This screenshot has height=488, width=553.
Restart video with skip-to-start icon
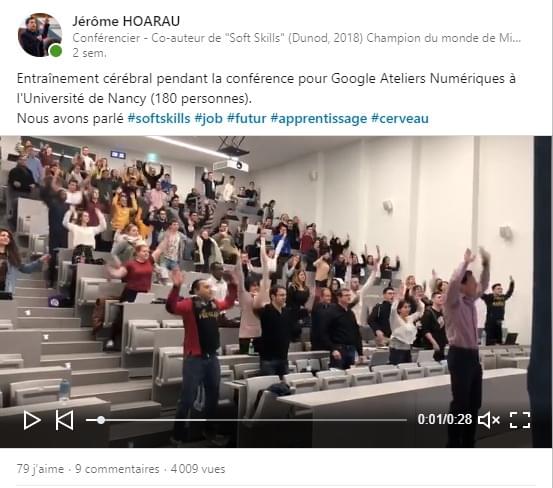point(65,420)
